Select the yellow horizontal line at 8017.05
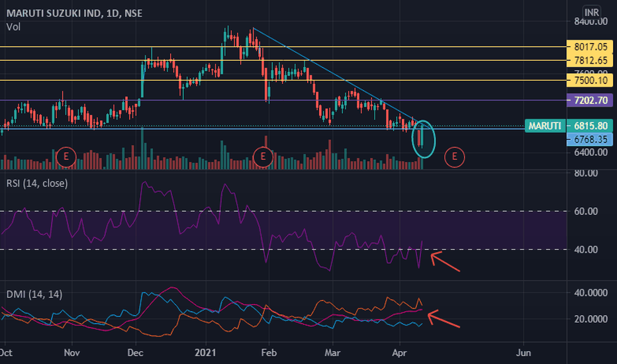The height and width of the screenshot is (364, 617). point(283,47)
